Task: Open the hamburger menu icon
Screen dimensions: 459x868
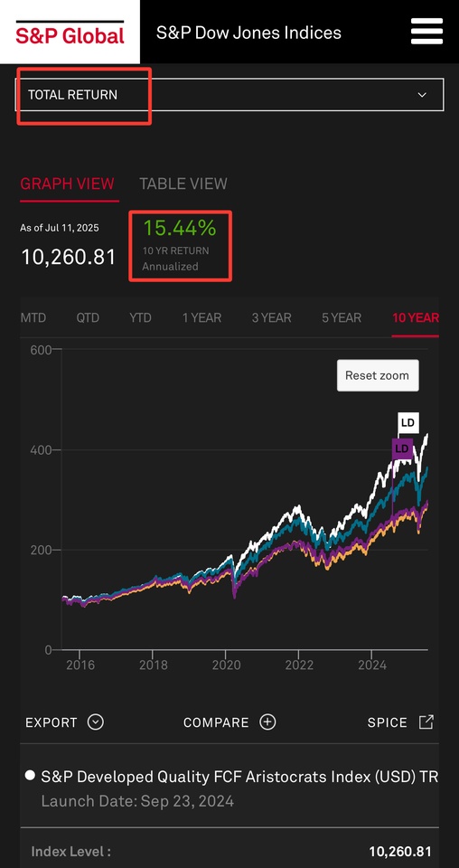Action: coord(426,31)
